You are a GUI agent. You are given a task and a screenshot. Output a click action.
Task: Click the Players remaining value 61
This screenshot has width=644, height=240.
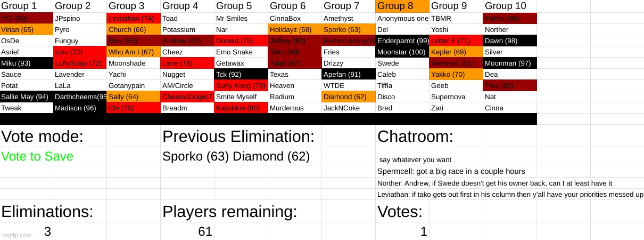tap(205, 231)
